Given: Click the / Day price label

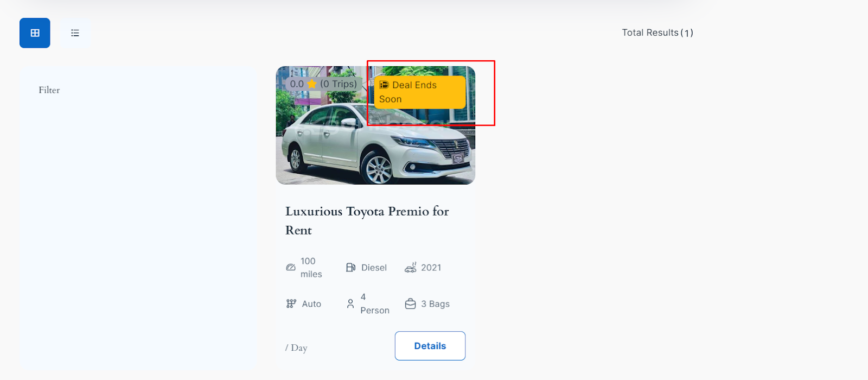Looking at the screenshot, I should coord(296,348).
